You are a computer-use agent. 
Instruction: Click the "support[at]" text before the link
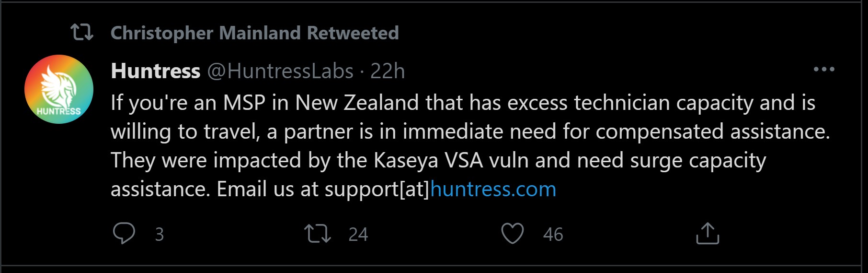[x=377, y=190]
